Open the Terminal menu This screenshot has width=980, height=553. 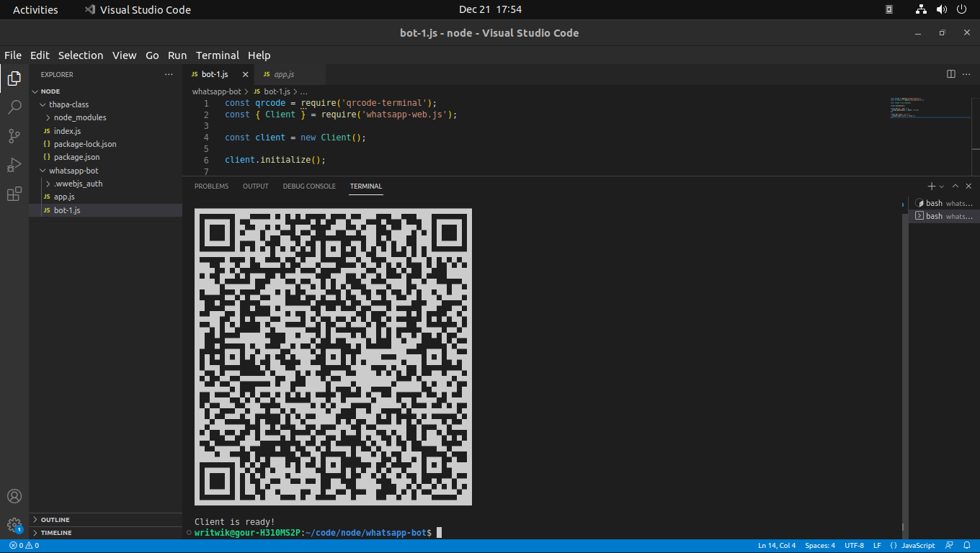pyautogui.click(x=217, y=55)
